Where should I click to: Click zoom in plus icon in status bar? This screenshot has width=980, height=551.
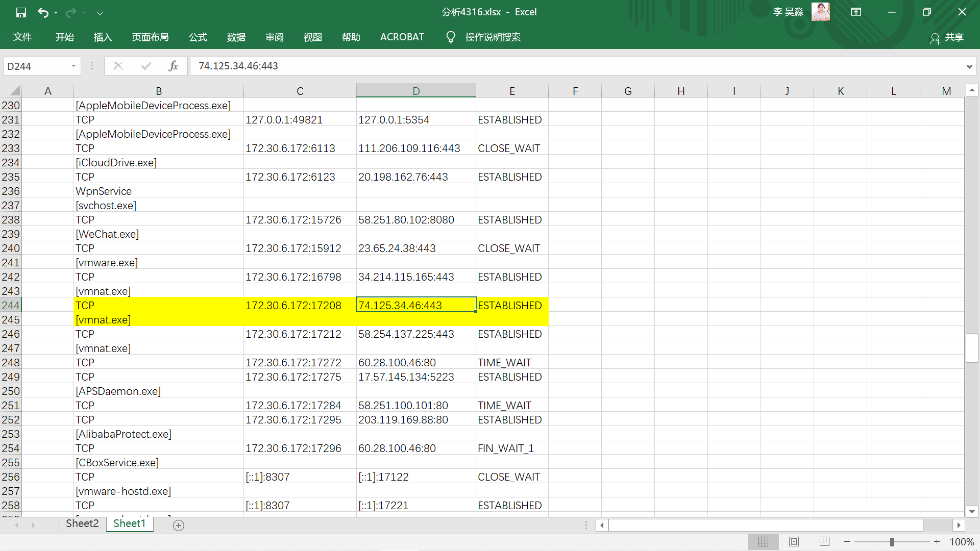tap(937, 542)
